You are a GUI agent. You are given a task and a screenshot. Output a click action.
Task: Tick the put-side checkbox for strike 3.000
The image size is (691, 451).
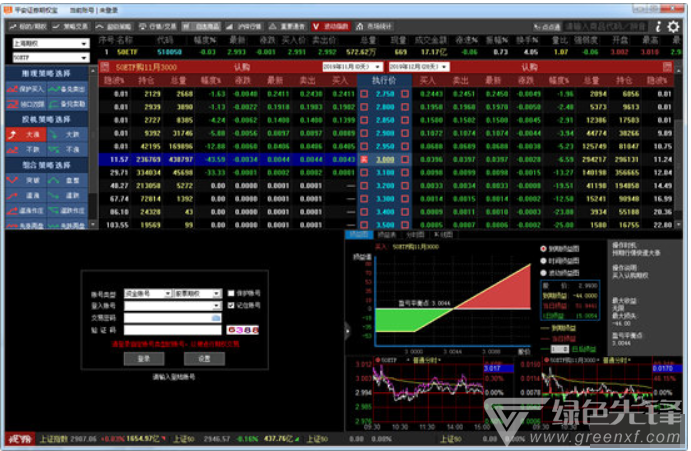pos(405,160)
